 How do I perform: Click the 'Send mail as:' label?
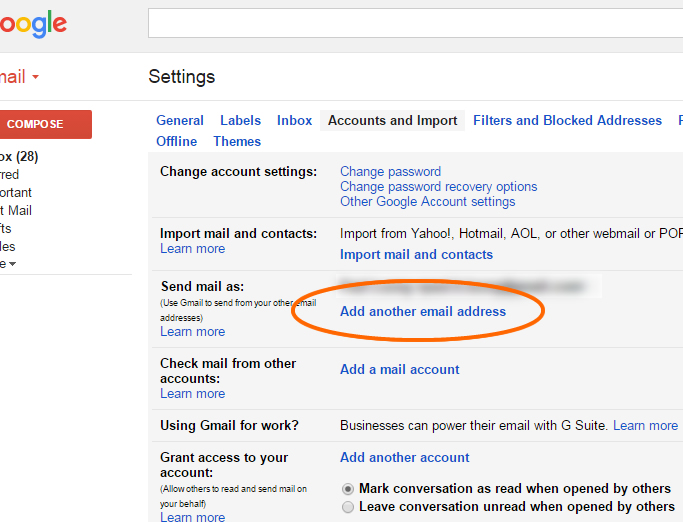(x=203, y=286)
